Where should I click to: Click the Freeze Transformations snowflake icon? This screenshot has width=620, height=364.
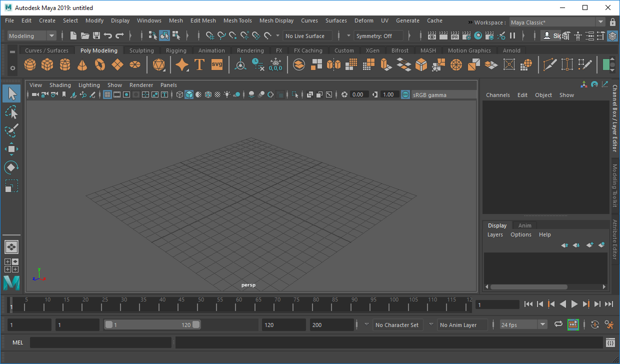(275, 65)
